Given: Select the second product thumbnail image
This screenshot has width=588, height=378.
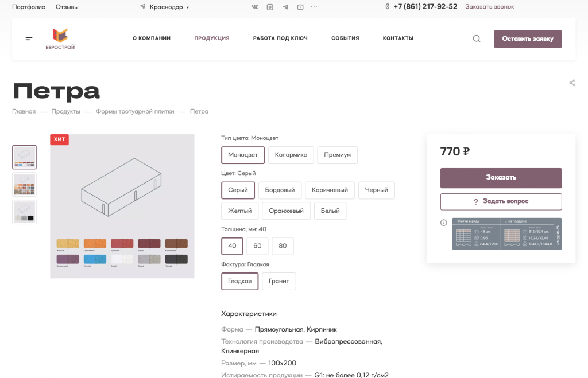Looking at the screenshot, I should [x=25, y=185].
